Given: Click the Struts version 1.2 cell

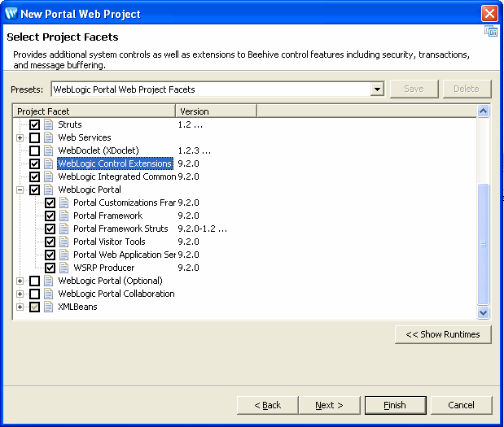Looking at the screenshot, I should click(191, 124).
